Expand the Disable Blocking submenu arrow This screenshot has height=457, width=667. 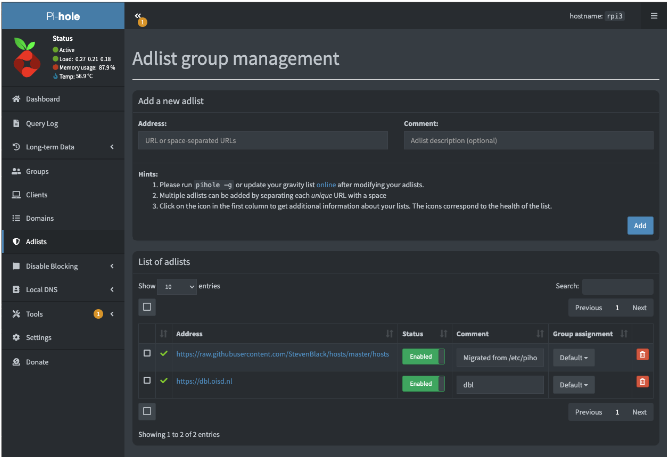pyautogui.click(x=112, y=266)
